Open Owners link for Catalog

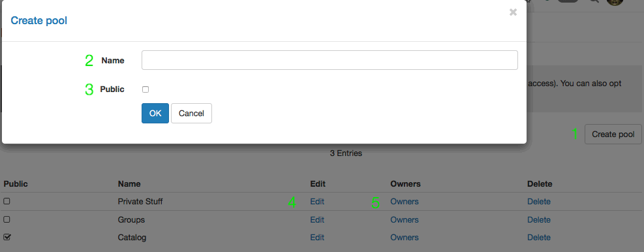[405, 237]
